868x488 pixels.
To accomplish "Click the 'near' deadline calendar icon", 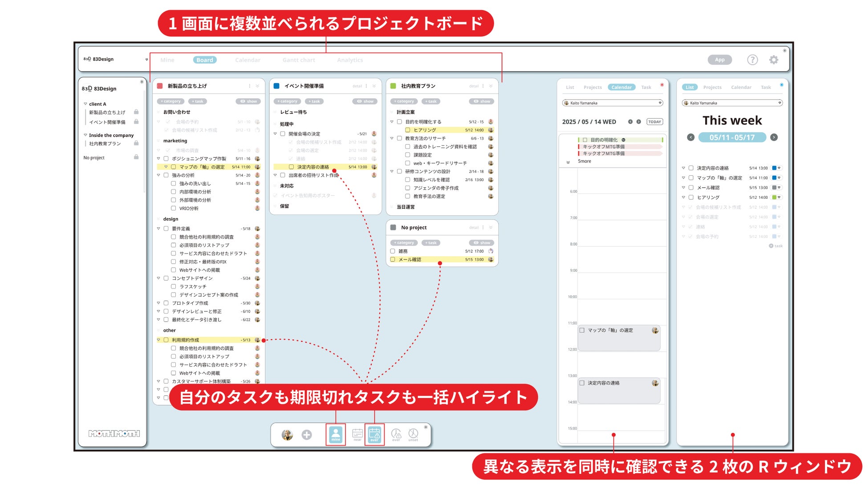I will (357, 434).
